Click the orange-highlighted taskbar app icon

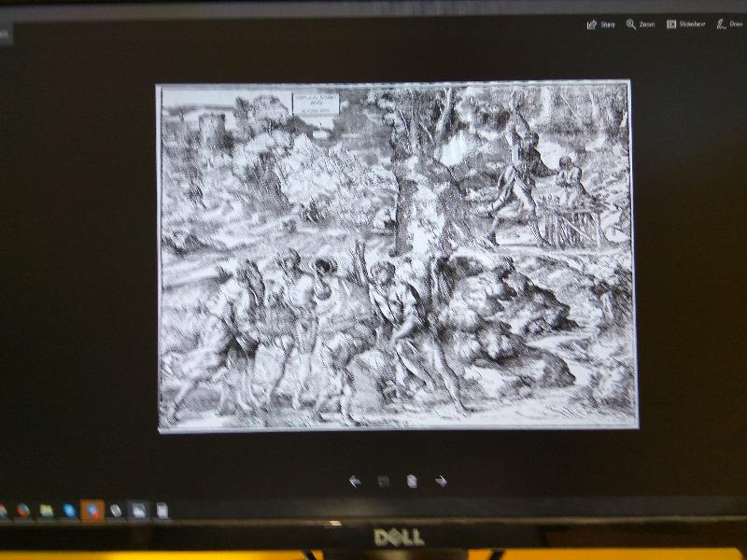pos(92,511)
